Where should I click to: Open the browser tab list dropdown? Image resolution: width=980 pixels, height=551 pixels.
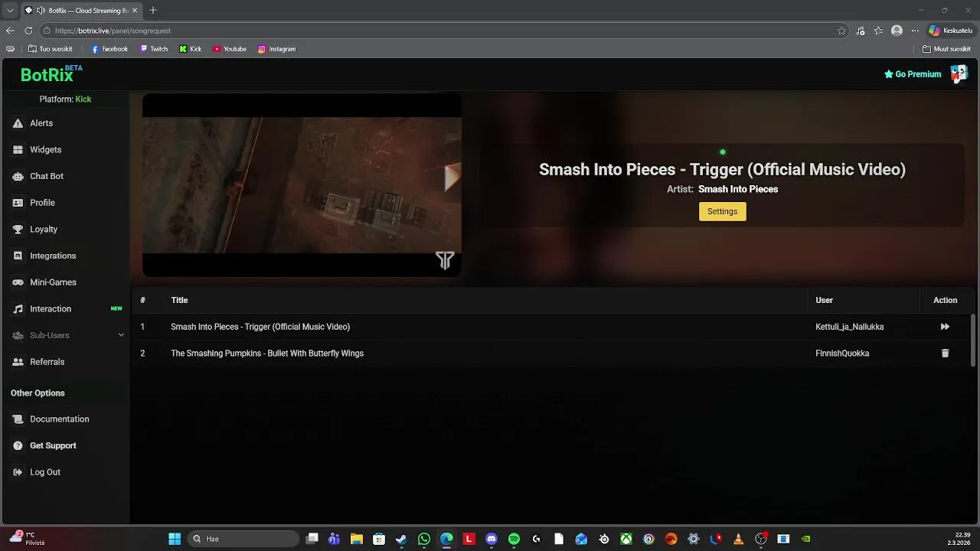(x=9, y=11)
